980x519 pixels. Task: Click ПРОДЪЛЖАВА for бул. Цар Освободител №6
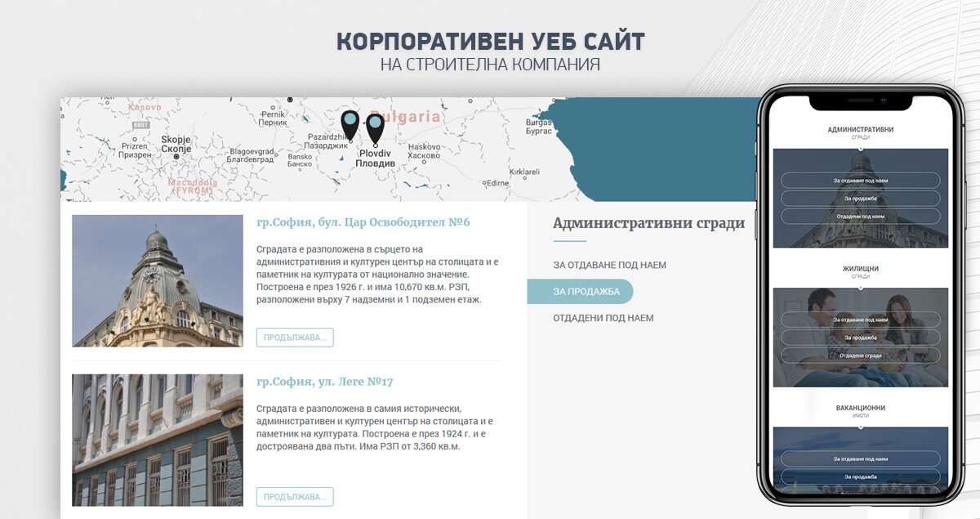296,336
